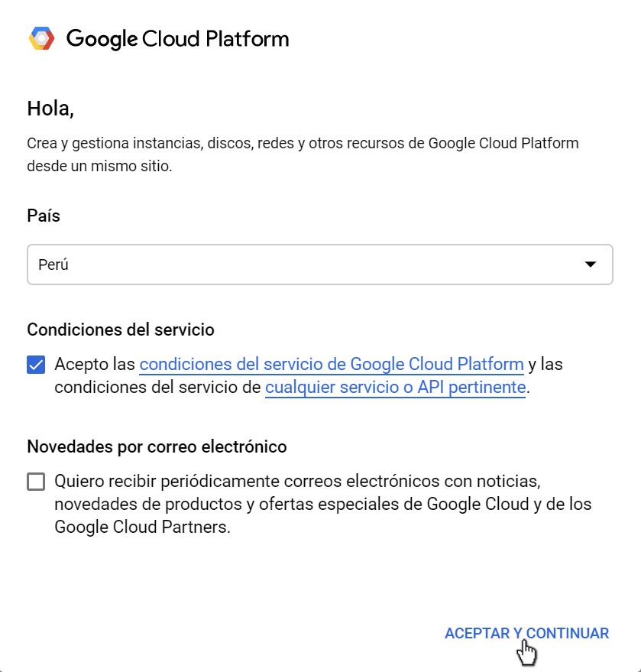Click 'desde un mismo sitio.' text line
This screenshot has height=672, width=641.
coord(99,166)
